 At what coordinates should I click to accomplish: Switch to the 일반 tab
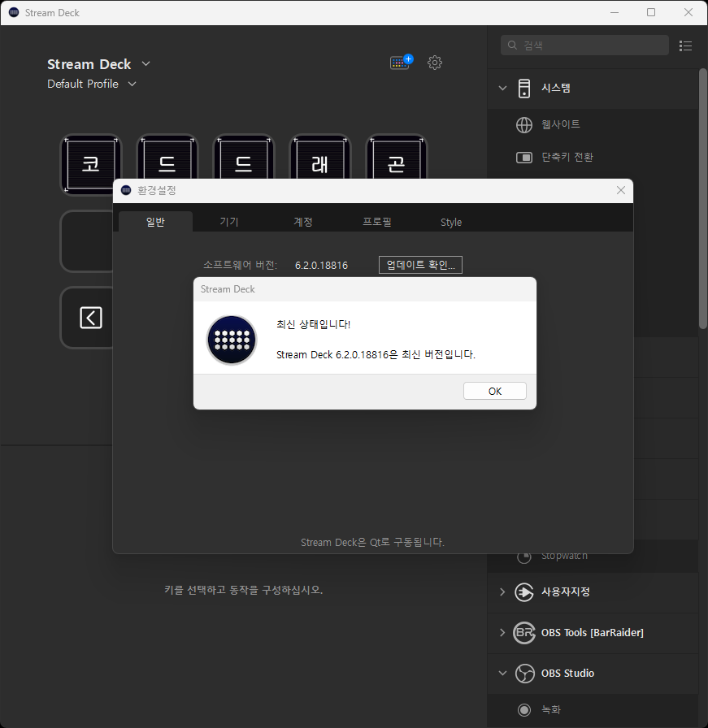[x=155, y=222]
